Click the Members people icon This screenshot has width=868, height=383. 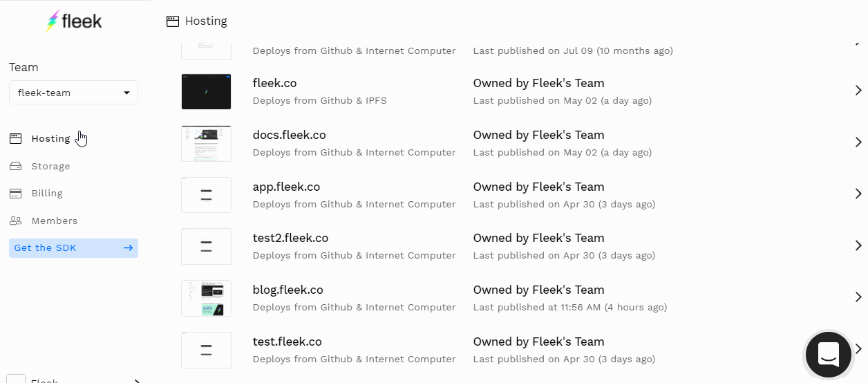16,221
